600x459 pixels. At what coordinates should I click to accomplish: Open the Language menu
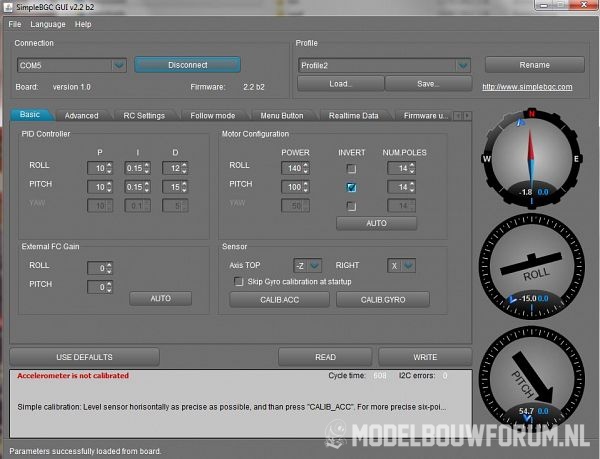[x=48, y=24]
